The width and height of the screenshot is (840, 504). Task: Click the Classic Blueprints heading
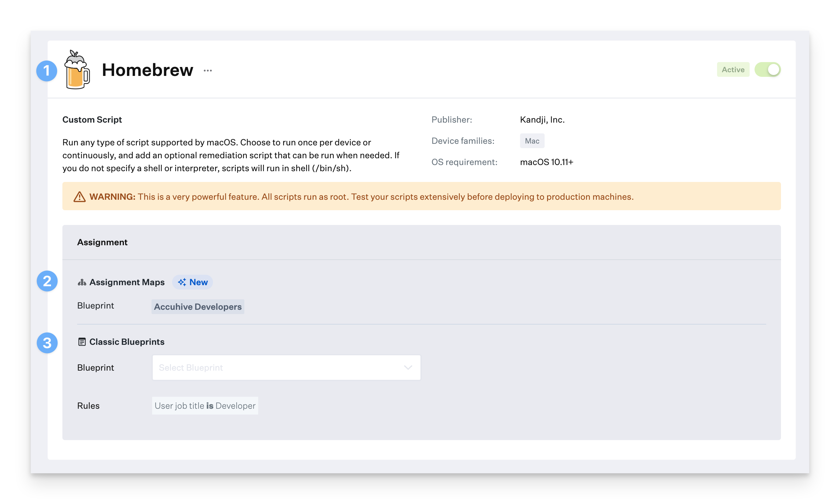point(127,342)
